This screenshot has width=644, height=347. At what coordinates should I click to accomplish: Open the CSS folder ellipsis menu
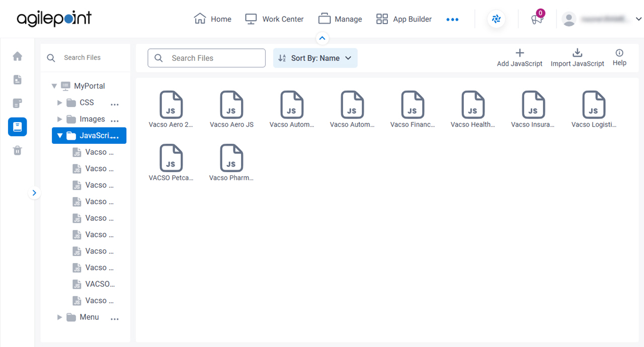click(115, 105)
